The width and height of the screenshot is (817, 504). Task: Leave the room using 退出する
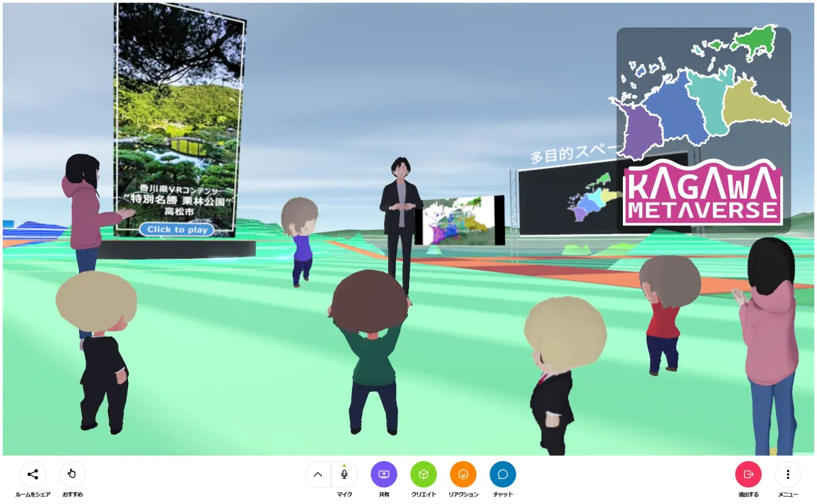click(x=748, y=474)
